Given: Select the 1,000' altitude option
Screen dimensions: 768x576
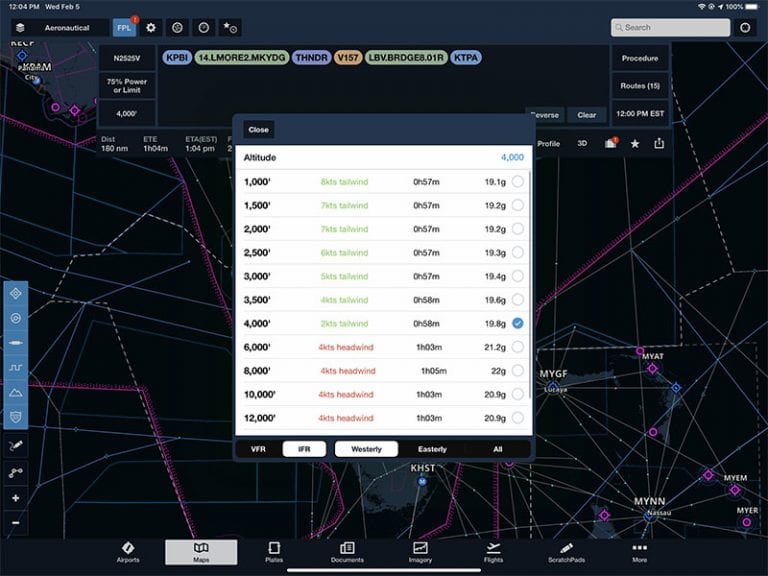Looking at the screenshot, I should point(384,182).
